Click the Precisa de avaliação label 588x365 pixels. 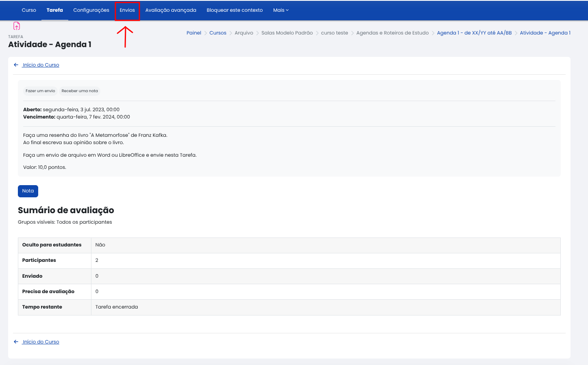point(48,292)
